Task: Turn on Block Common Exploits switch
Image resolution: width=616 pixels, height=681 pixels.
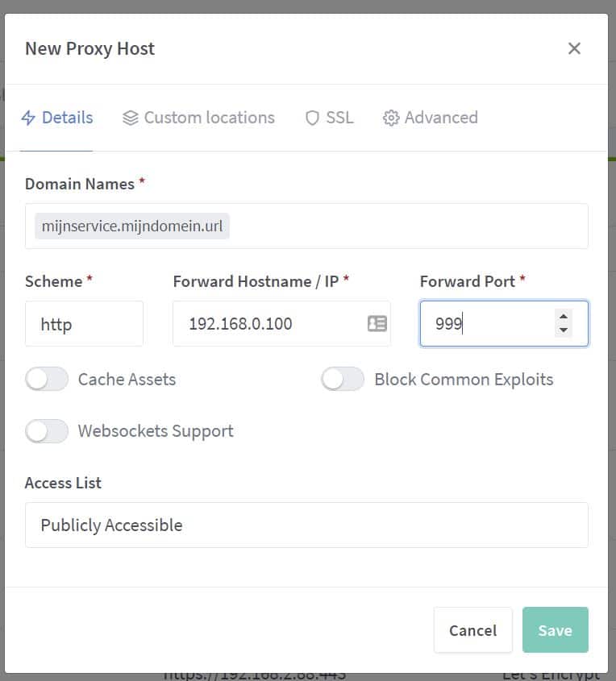Action: pos(343,379)
